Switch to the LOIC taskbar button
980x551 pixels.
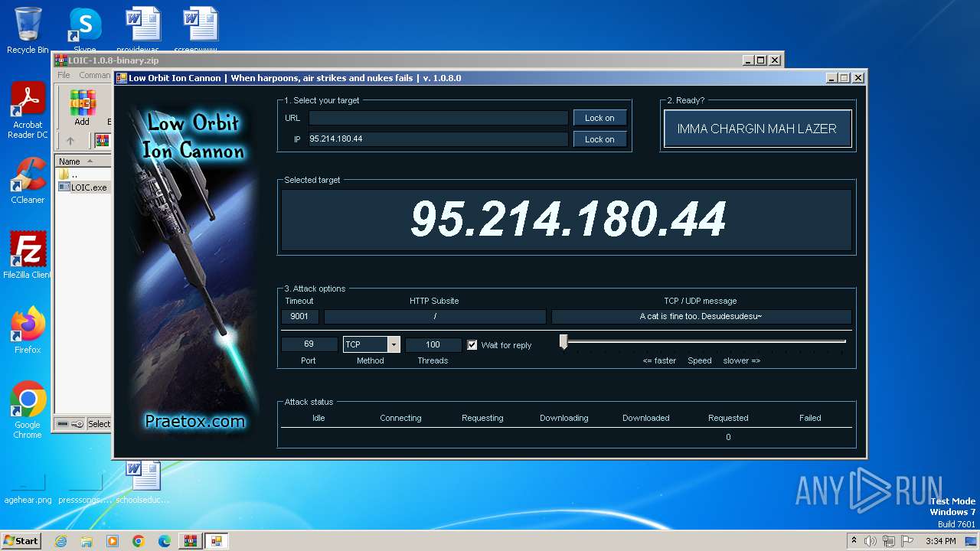tap(216, 541)
